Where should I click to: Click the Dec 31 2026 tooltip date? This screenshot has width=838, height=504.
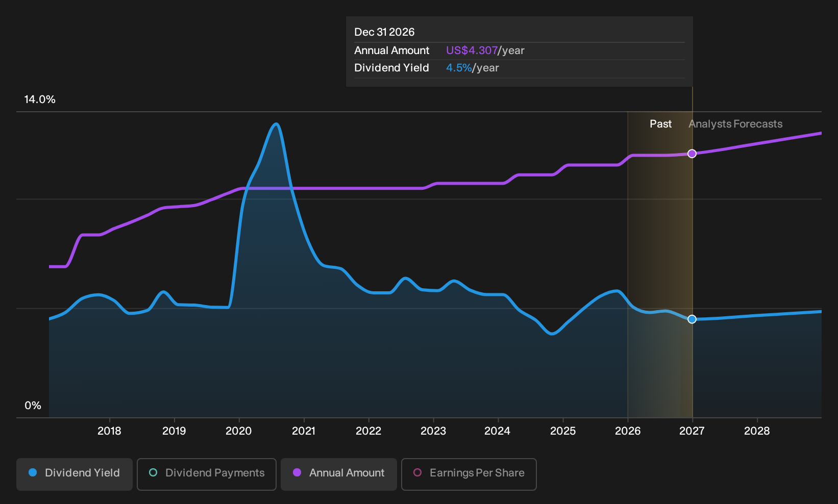click(384, 32)
